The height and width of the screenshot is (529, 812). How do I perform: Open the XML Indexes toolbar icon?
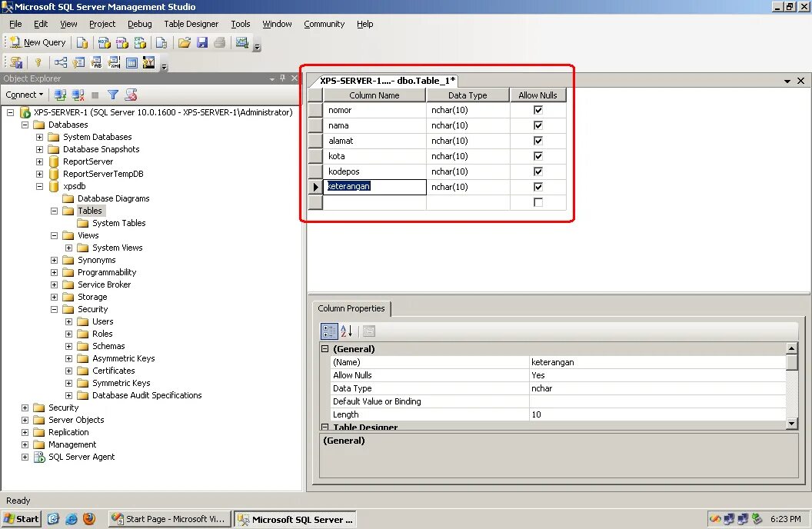114,62
